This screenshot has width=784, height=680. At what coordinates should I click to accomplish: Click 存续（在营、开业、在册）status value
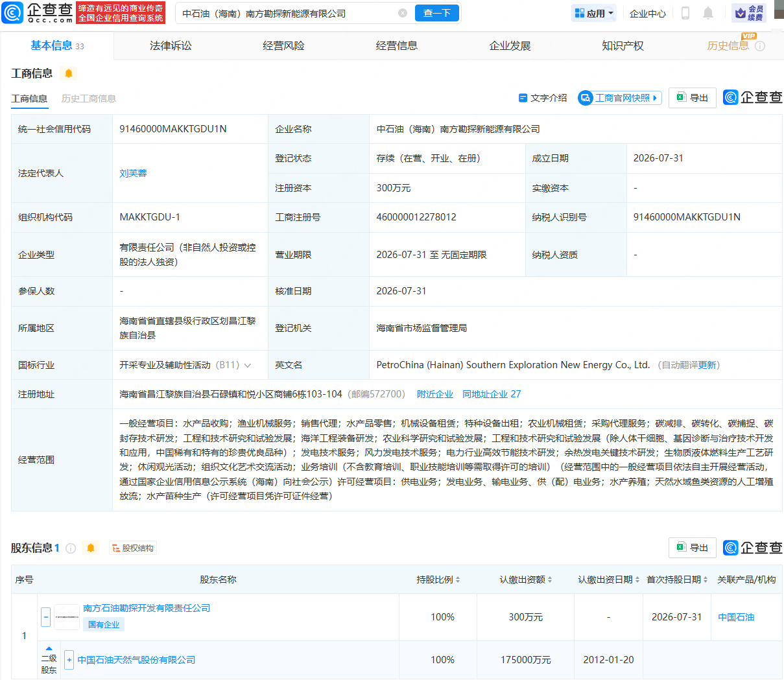428,158
